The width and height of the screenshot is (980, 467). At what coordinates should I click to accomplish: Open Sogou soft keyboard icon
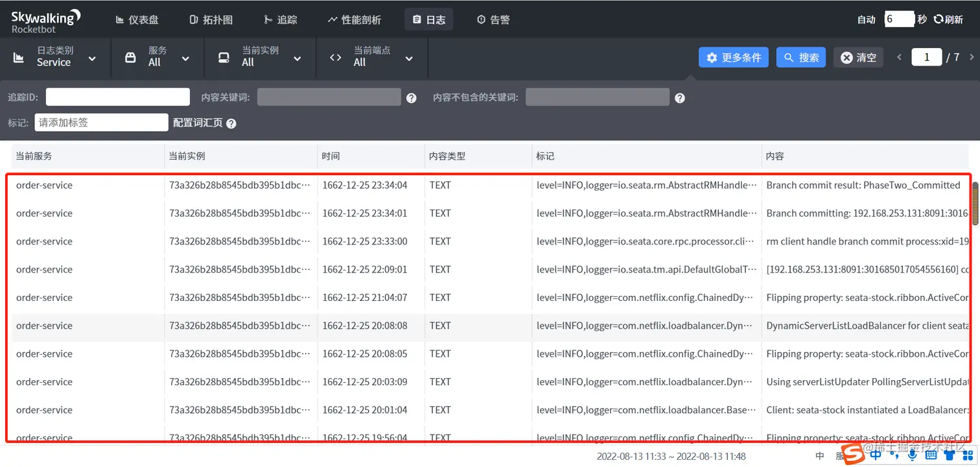[931, 455]
